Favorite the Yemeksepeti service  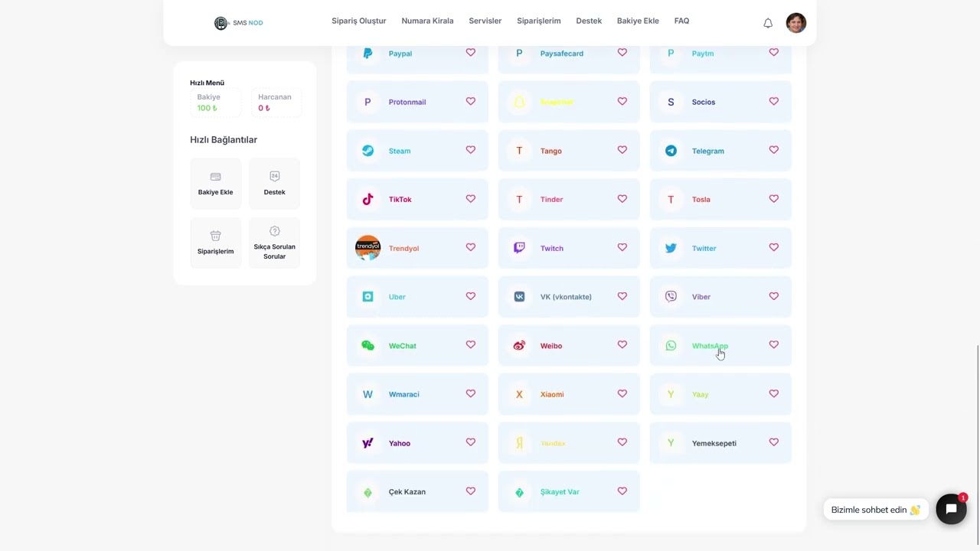pyautogui.click(x=774, y=442)
